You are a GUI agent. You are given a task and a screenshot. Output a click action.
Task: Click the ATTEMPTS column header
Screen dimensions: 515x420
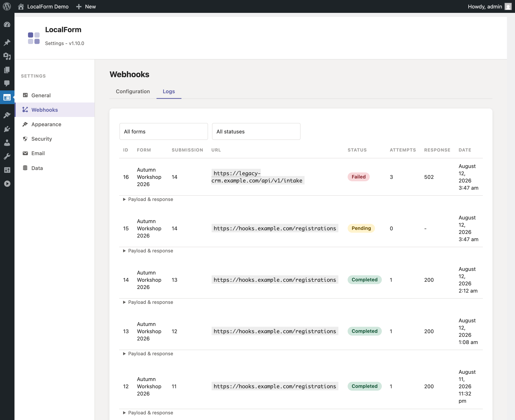pyautogui.click(x=403, y=150)
